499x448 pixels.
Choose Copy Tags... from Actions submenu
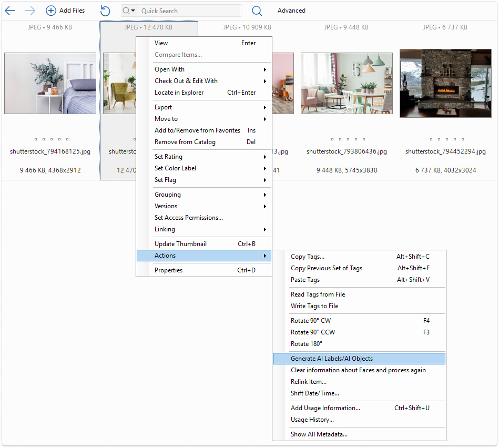pyautogui.click(x=308, y=257)
